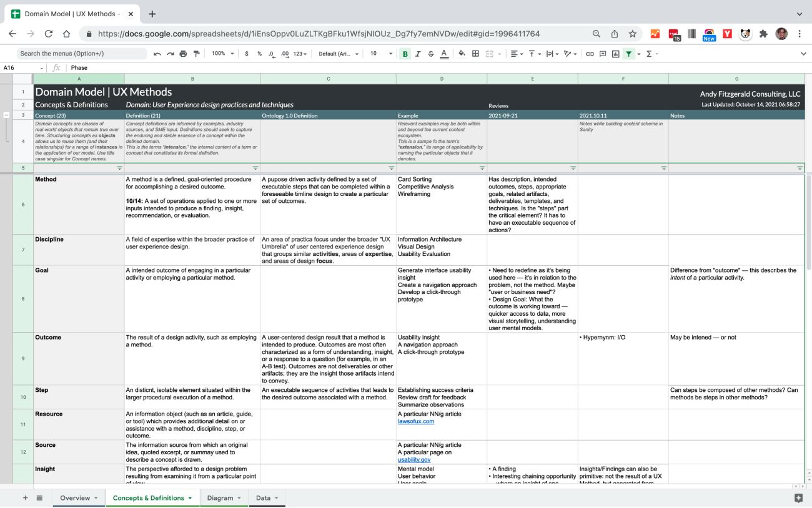The image size is (812, 508).
Task: Switch to the Diagram sheet tab
Action: click(224, 498)
